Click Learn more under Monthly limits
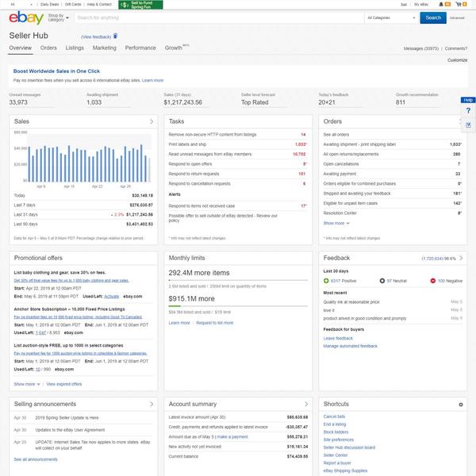Image resolution: width=476 pixels, height=476 pixels. pyautogui.click(x=179, y=323)
